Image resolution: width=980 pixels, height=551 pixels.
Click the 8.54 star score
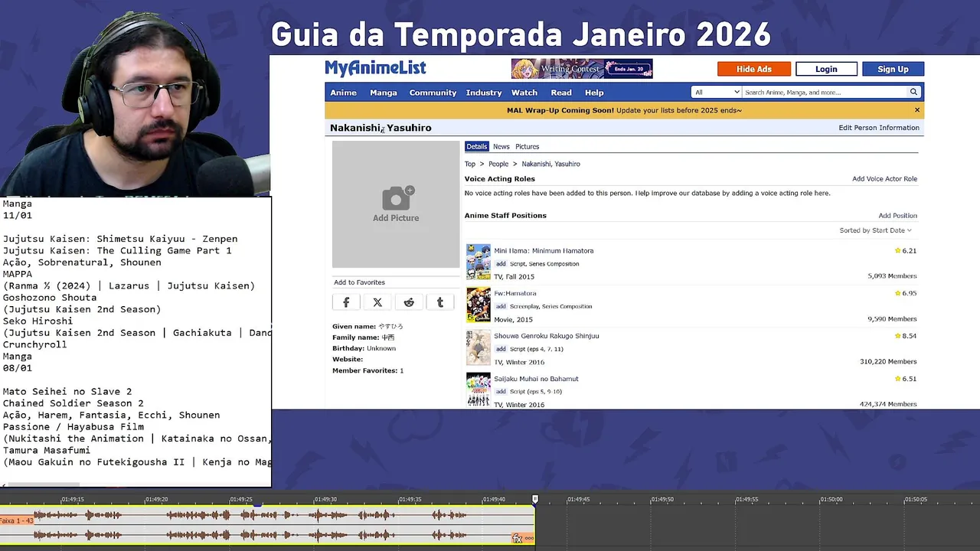pos(906,336)
